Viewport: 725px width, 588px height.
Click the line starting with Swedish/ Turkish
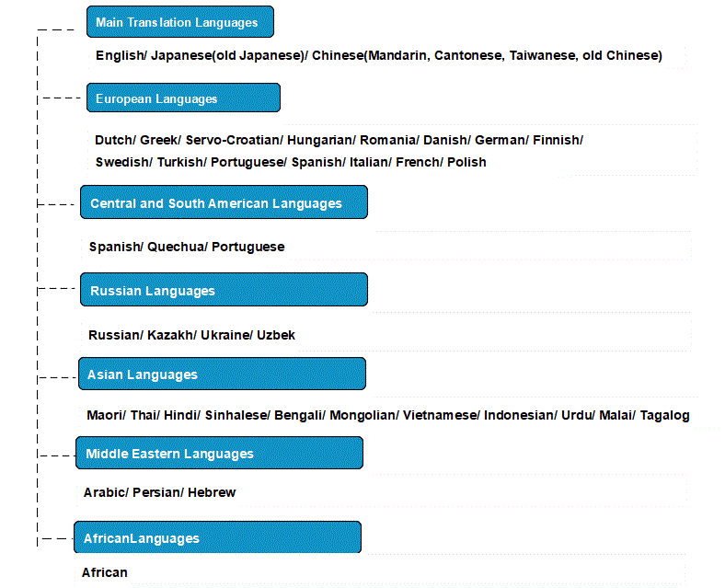[291, 162]
